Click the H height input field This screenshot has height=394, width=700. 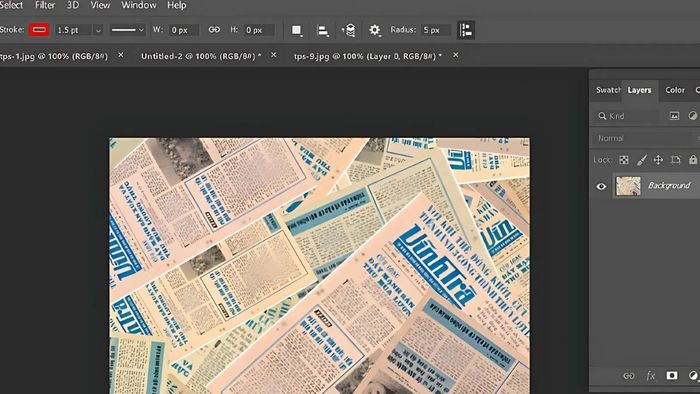click(259, 30)
